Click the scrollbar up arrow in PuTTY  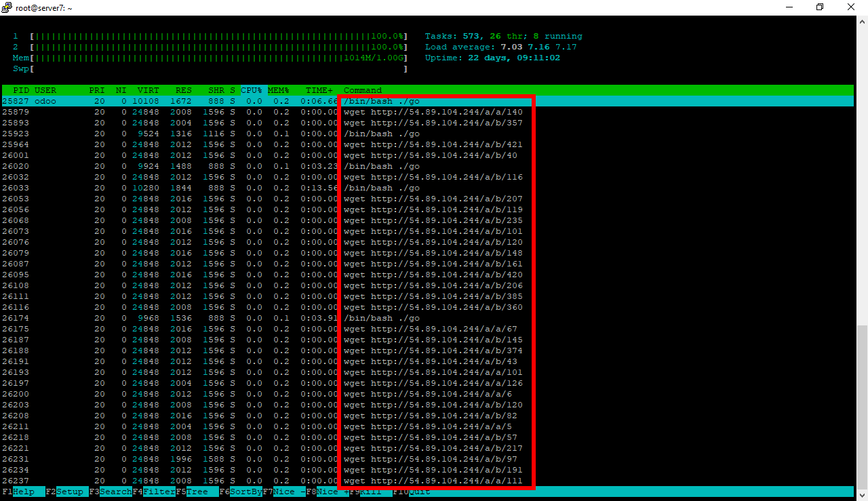tap(862, 21)
